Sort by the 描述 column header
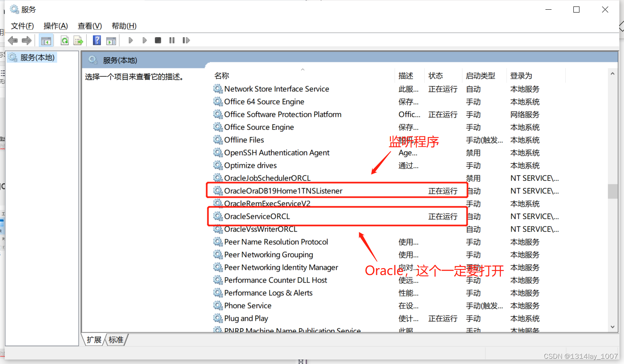 click(406, 76)
